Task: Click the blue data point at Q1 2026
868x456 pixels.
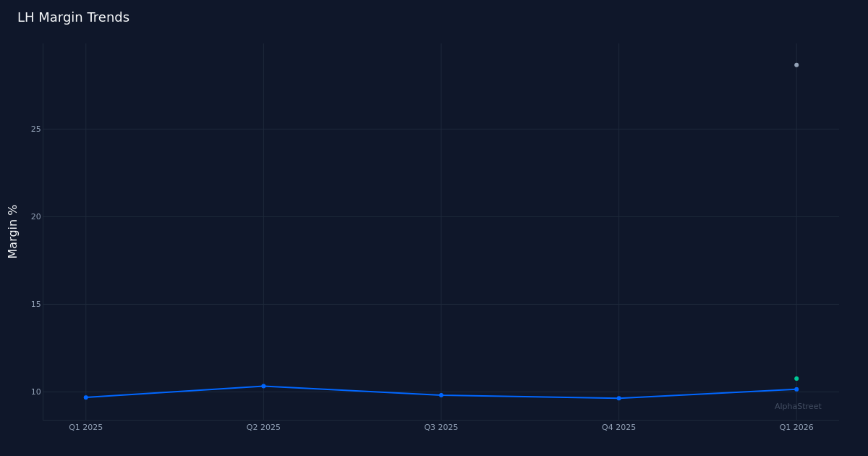Action: click(x=796, y=389)
